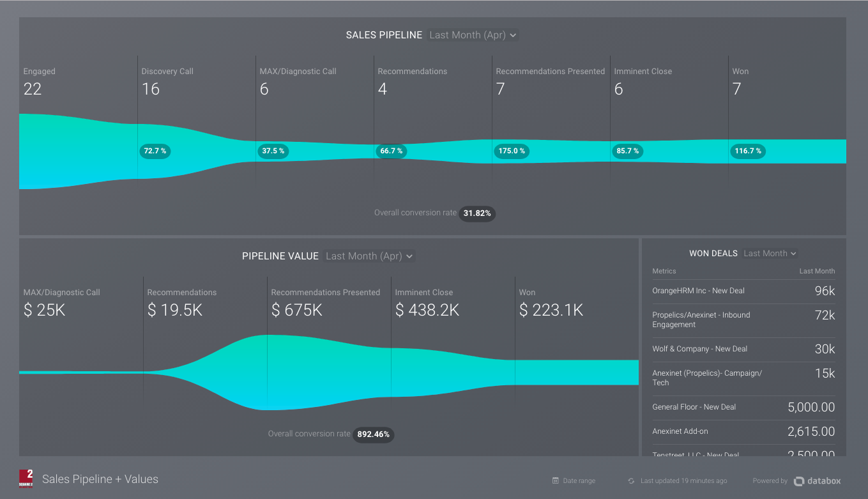
Task: Click the PIPELINE VALUE title
Action: 280,256
